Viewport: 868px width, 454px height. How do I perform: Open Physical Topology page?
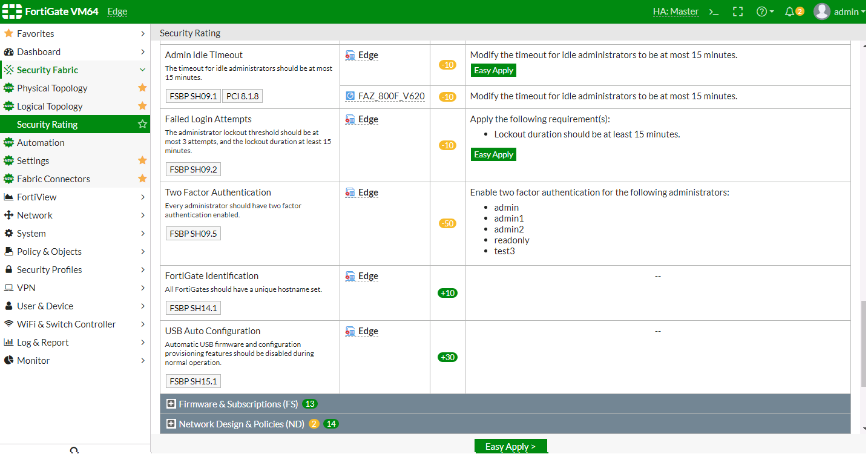pos(52,88)
